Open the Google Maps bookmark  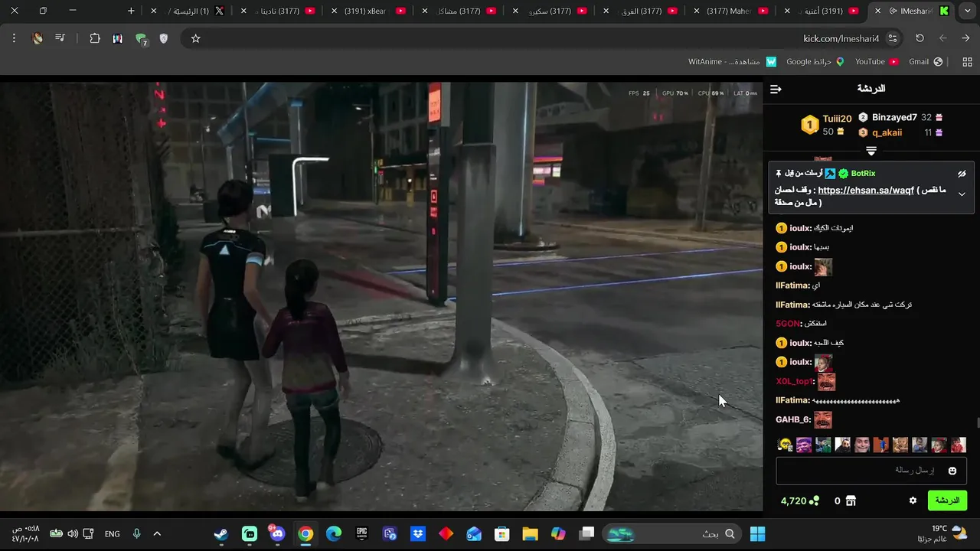click(x=815, y=61)
